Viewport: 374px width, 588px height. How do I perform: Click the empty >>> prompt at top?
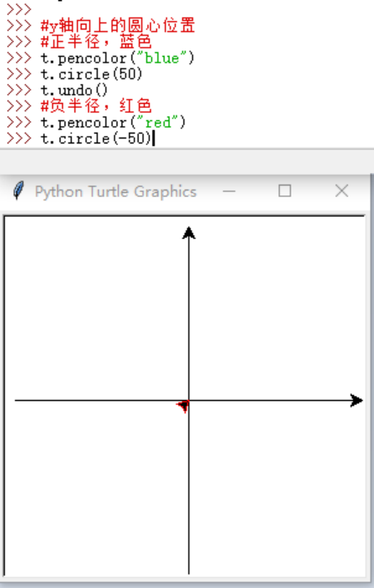click(19, 9)
